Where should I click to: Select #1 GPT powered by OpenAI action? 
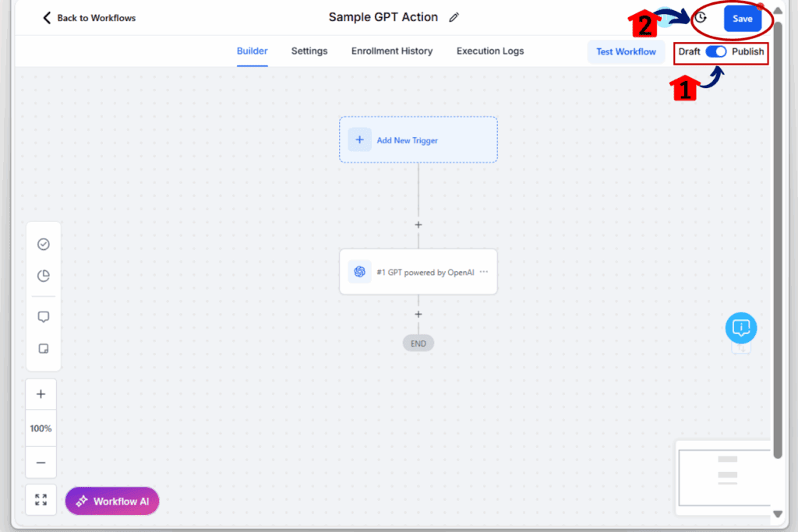[418, 272]
